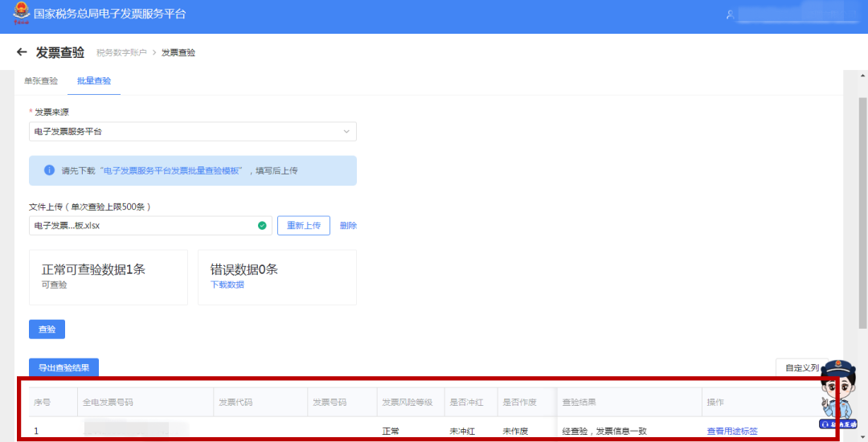Click the 下载数据 link
This screenshot has width=868, height=442.
point(227,285)
